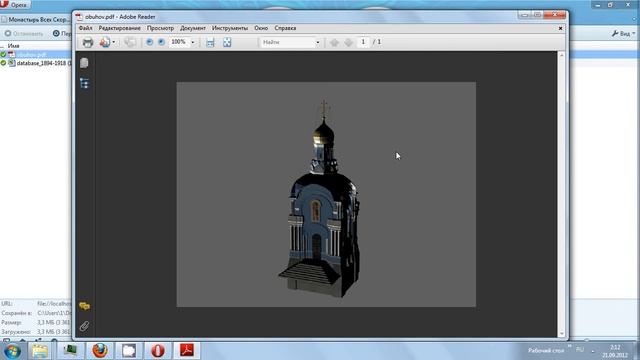
Task: Click the 100% zoom value field
Action: click(179, 42)
